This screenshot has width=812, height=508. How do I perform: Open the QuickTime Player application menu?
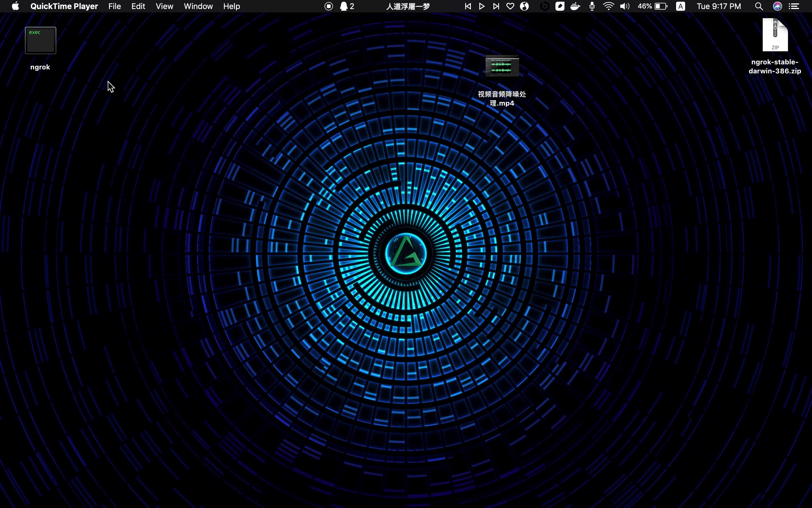click(64, 6)
